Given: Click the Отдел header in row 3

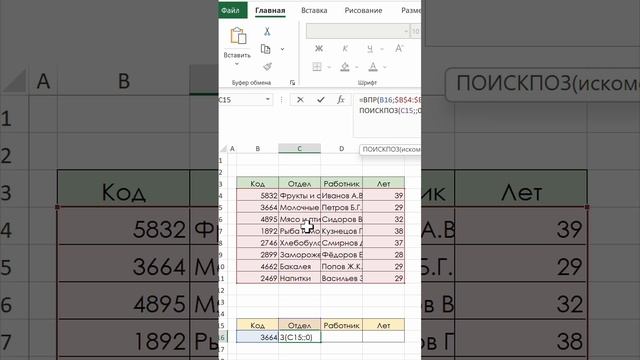Looking at the screenshot, I should coord(299,184).
